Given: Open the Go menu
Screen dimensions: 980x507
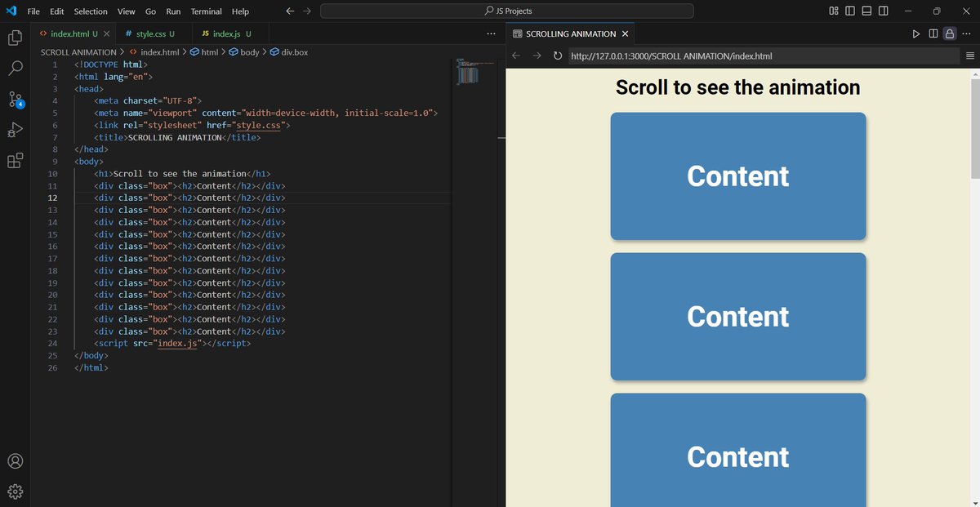Looking at the screenshot, I should point(151,11).
